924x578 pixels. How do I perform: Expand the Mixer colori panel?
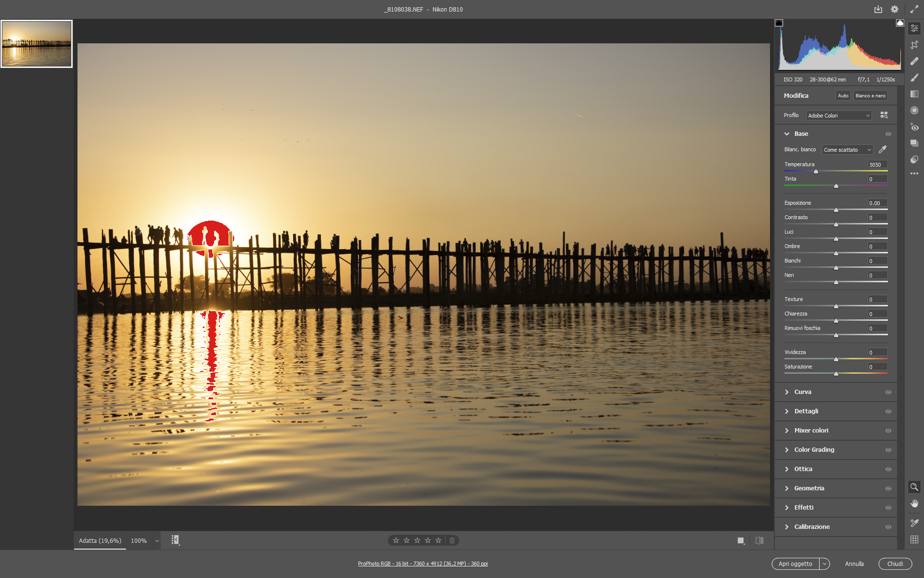pyautogui.click(x=811, y=430)
